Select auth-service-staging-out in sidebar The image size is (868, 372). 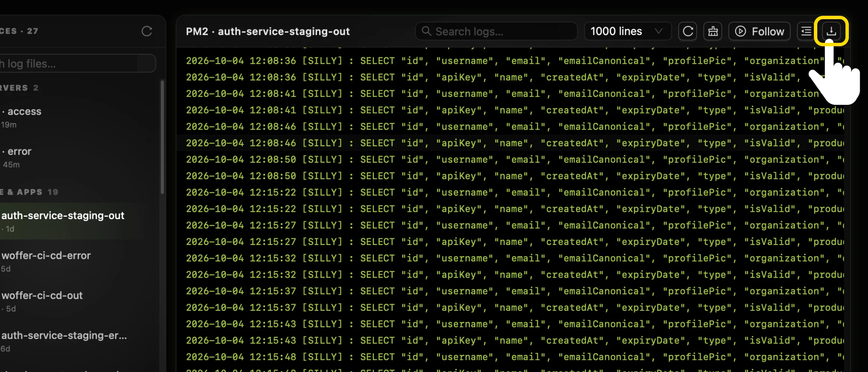coord(77,221)
